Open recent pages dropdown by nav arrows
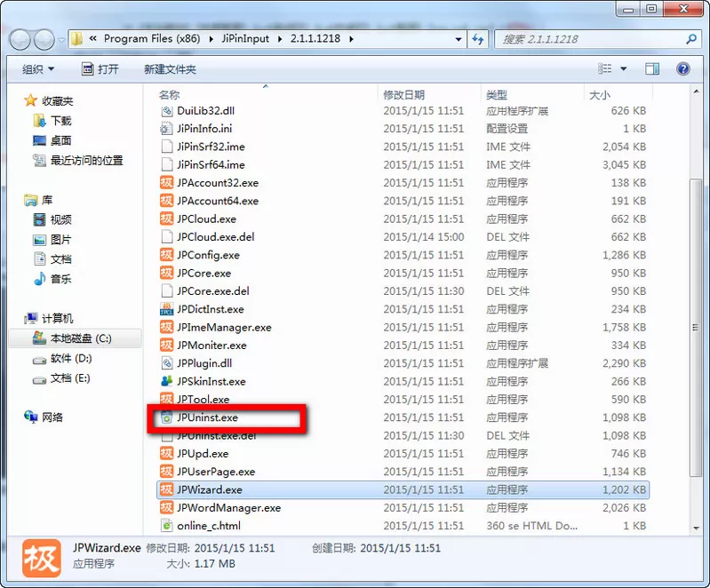The height and width of the screenshot is (588, 710). click(61, 40)
